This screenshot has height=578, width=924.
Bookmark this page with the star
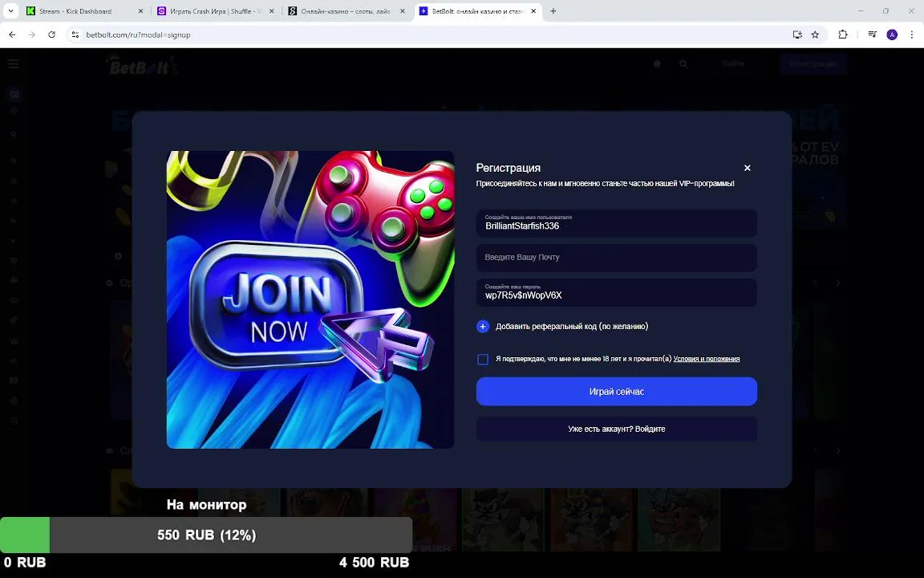[815, 35]
